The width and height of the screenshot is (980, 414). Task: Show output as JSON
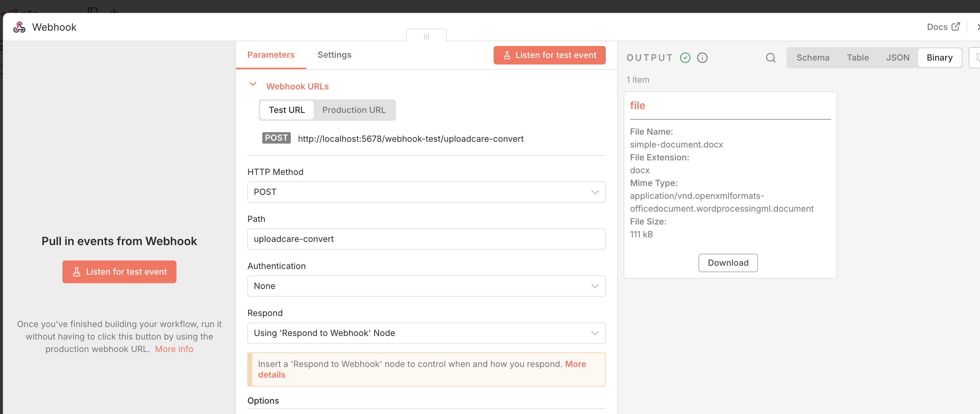897,57
